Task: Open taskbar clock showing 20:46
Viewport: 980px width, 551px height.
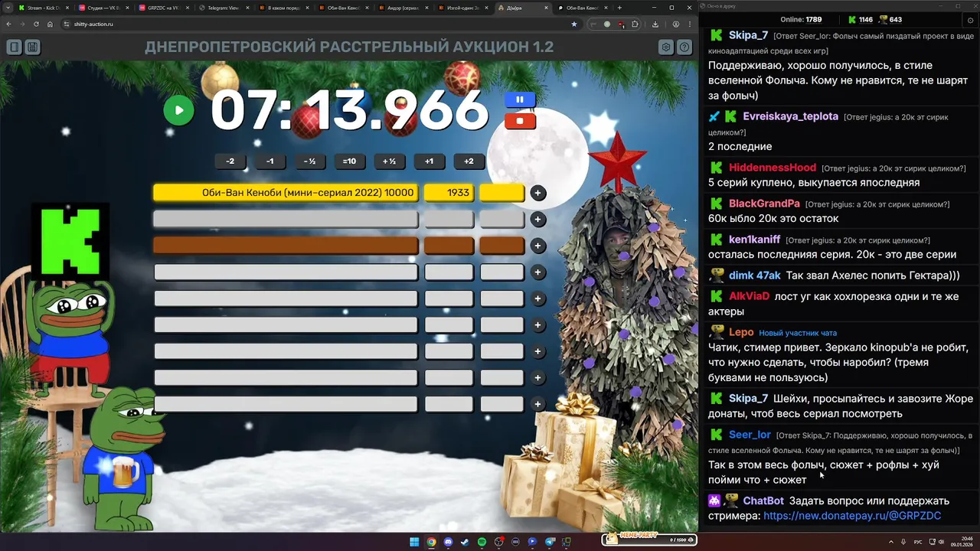Action: (x=961, y=542)
